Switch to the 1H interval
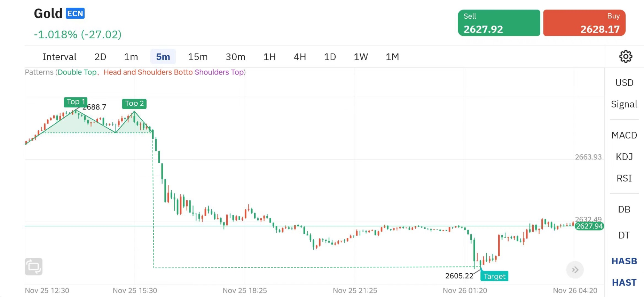The image size is (644, 297). coord(269,57)
